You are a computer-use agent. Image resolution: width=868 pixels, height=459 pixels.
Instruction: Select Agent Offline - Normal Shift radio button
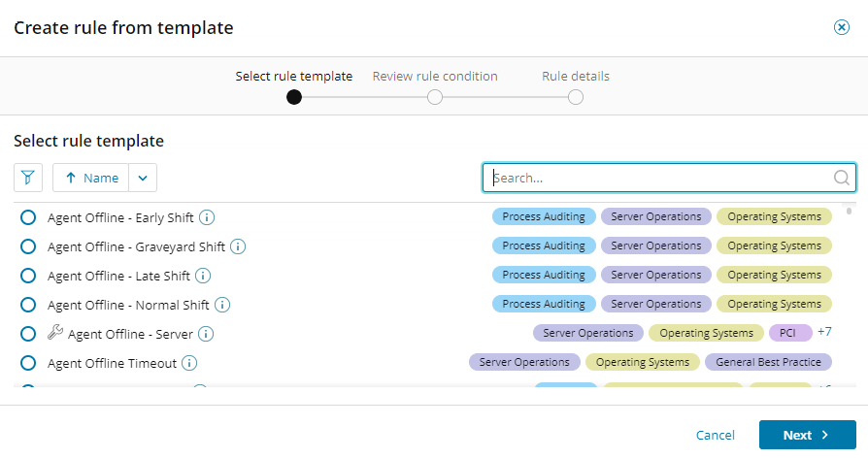coord(28,305)
